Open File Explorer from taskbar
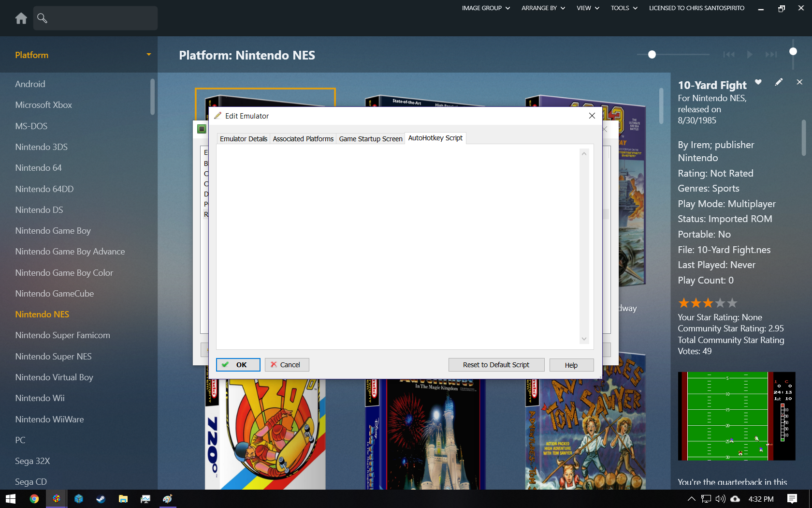This screenshot has height=508, width=812. (x=123, y=499)
